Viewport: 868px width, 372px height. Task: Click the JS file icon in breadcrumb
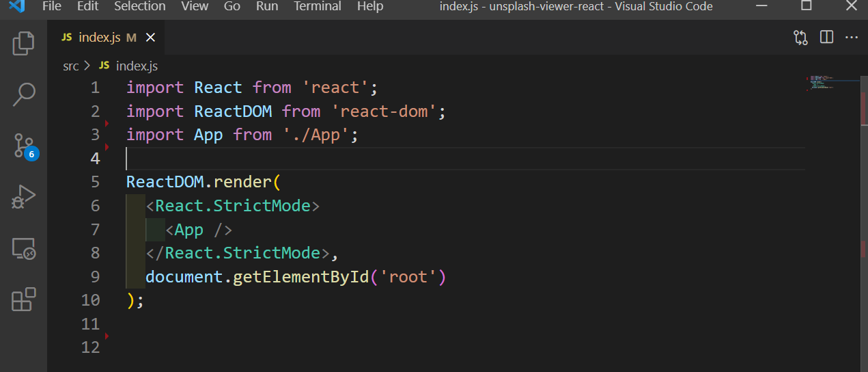[x=104, y=66]
